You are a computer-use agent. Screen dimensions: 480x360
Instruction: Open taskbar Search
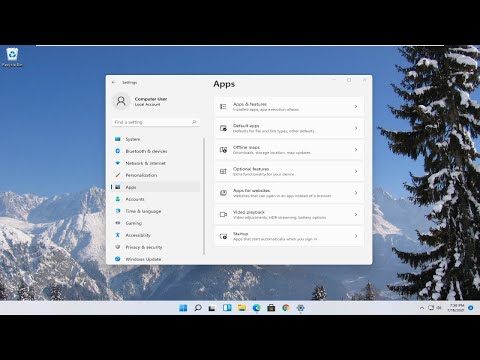pos(198,308)
